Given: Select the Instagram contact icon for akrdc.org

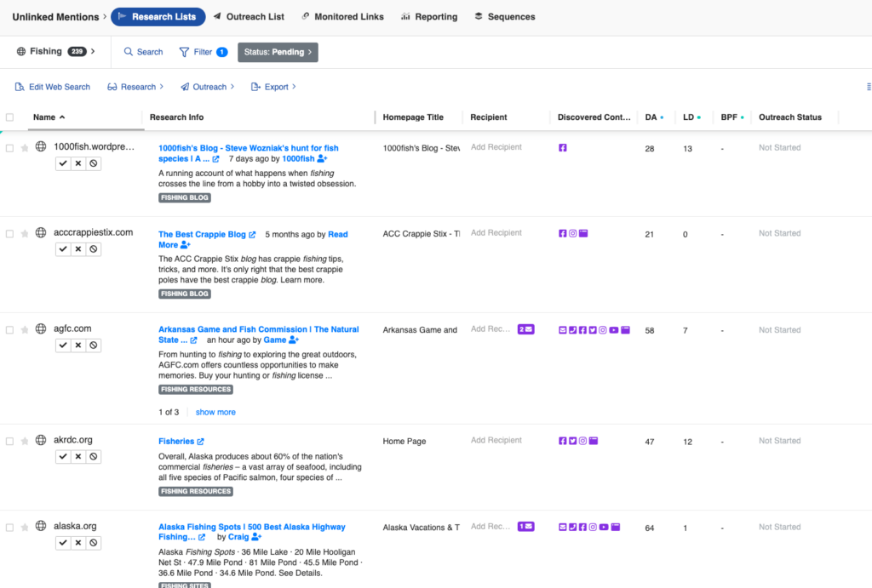Looking at the screenshot, I should (582, 441).
